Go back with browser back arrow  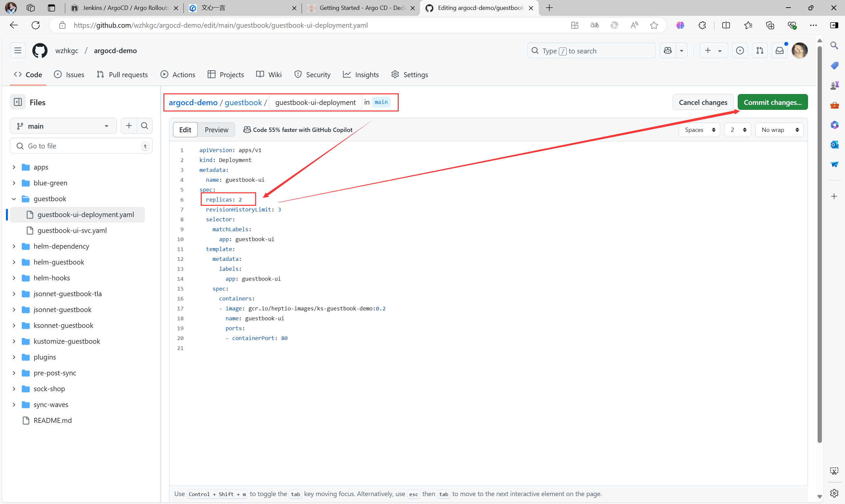tap(14, 25)
